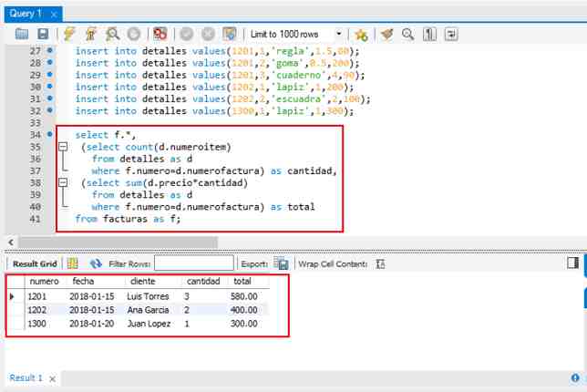Image resolution: width=587 pixels, height=392 pixels.
Task: Click the 'numero' column header
Action: [x=44, y=281]
